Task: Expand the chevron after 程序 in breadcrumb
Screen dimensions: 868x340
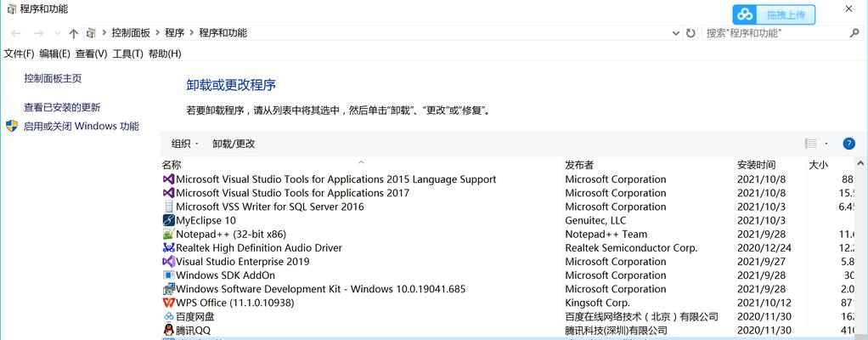Action: click(x=192, y=33)
